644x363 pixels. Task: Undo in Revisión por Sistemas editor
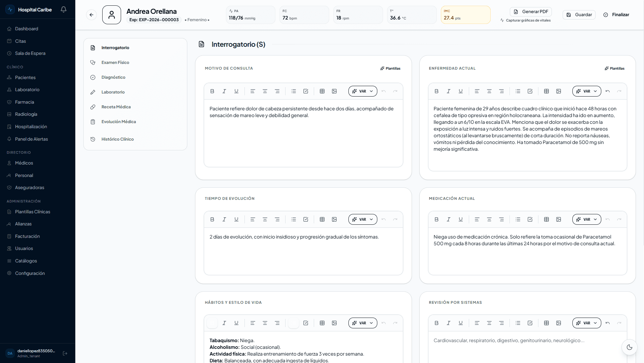[x=608, y=323]
